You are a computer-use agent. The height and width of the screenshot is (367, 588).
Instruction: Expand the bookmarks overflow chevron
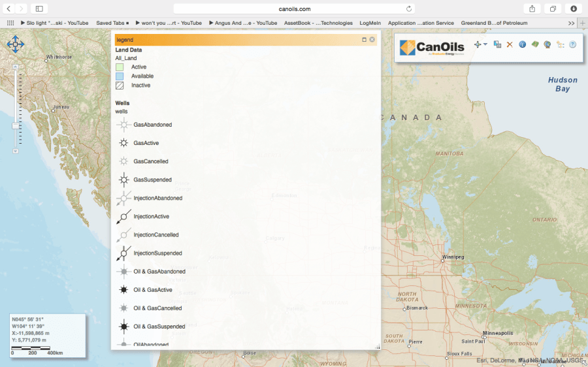(x=571, y=23)
